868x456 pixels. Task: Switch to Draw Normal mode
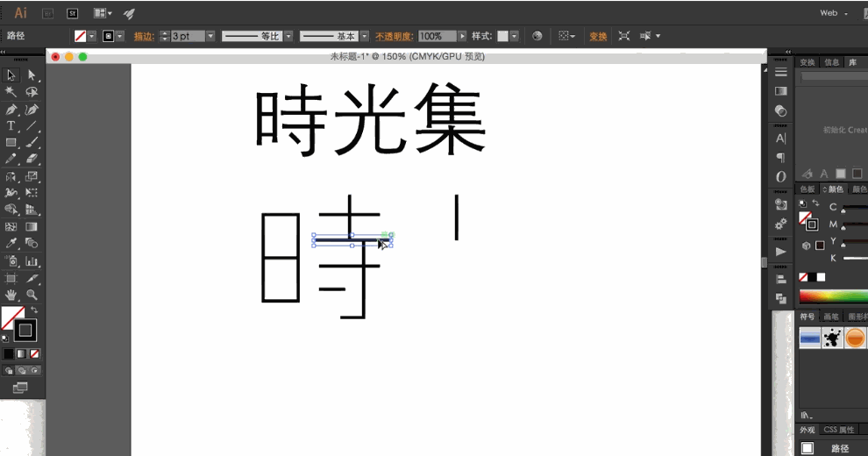click(8, 370)
